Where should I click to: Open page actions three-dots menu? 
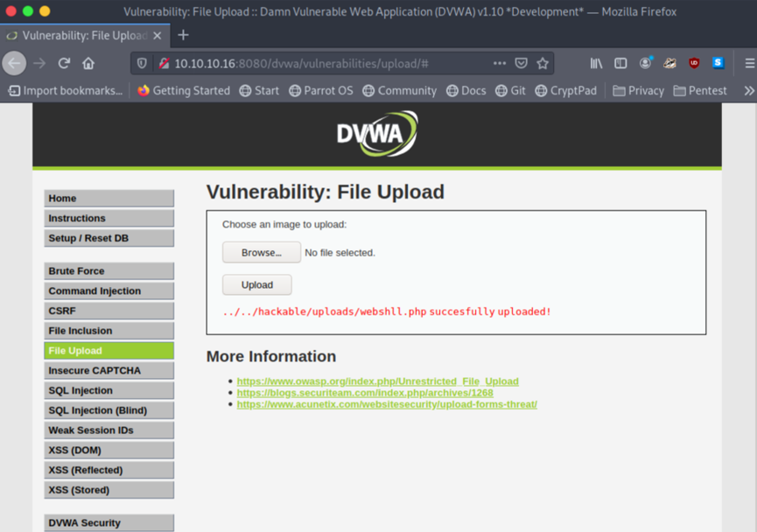(500, 63)
